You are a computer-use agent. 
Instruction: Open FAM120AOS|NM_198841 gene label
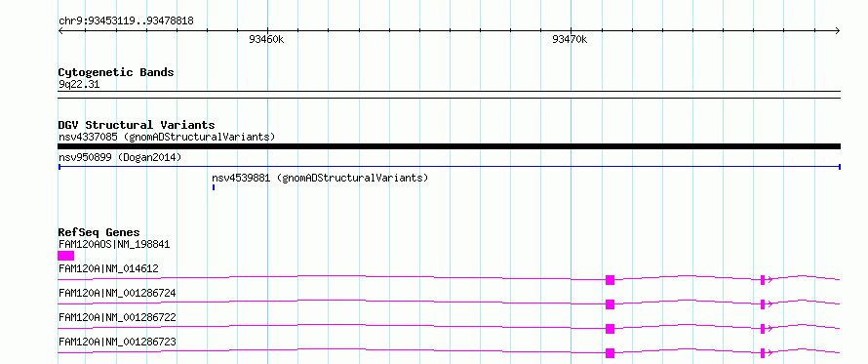114,244
